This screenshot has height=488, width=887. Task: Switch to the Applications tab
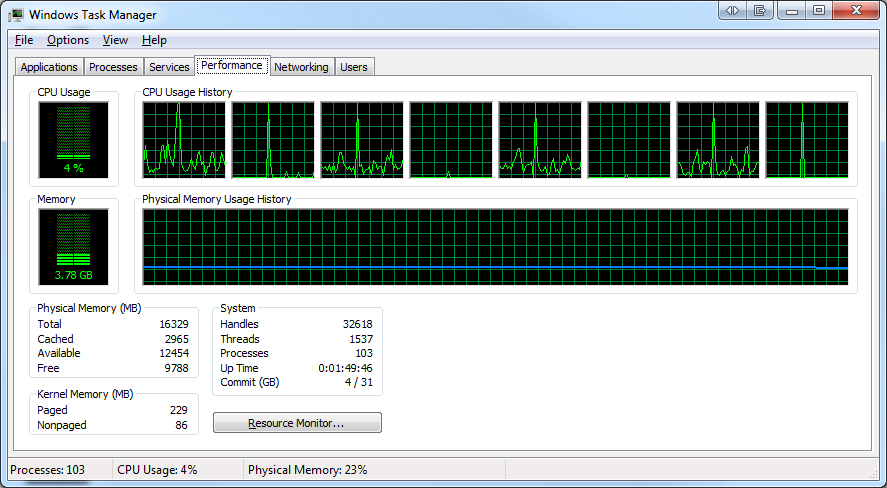coord(49,67)
